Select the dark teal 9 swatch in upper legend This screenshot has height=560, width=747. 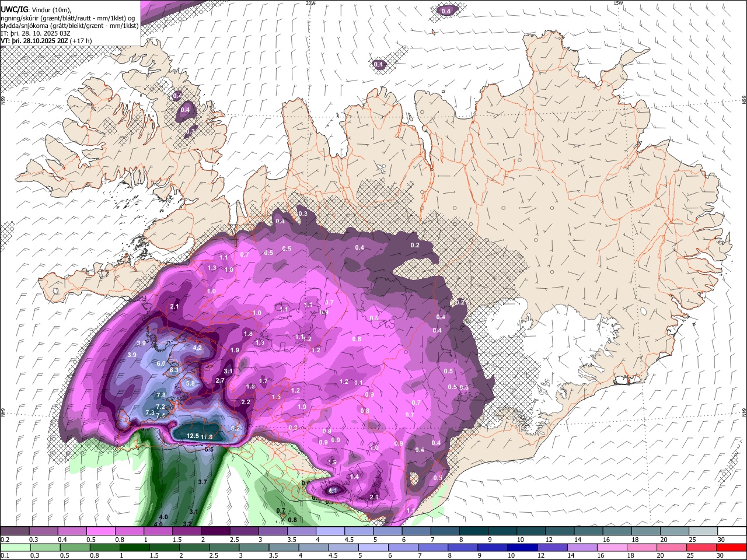point(502,531)
